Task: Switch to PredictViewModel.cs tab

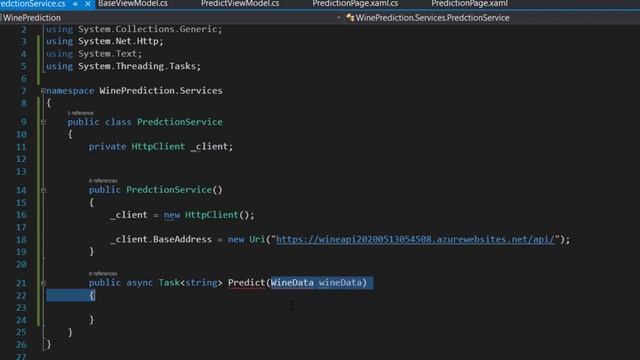Action: point(240,3)
